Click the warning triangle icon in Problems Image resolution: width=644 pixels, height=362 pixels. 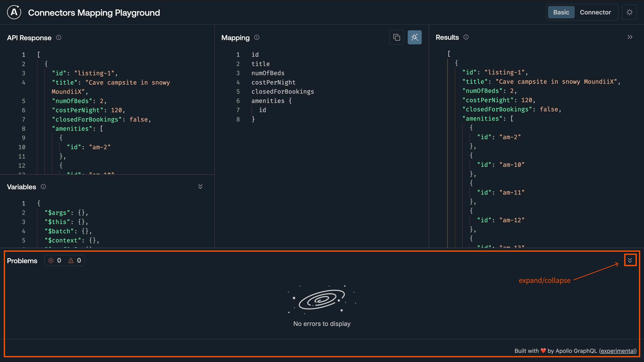coord(71,260)
